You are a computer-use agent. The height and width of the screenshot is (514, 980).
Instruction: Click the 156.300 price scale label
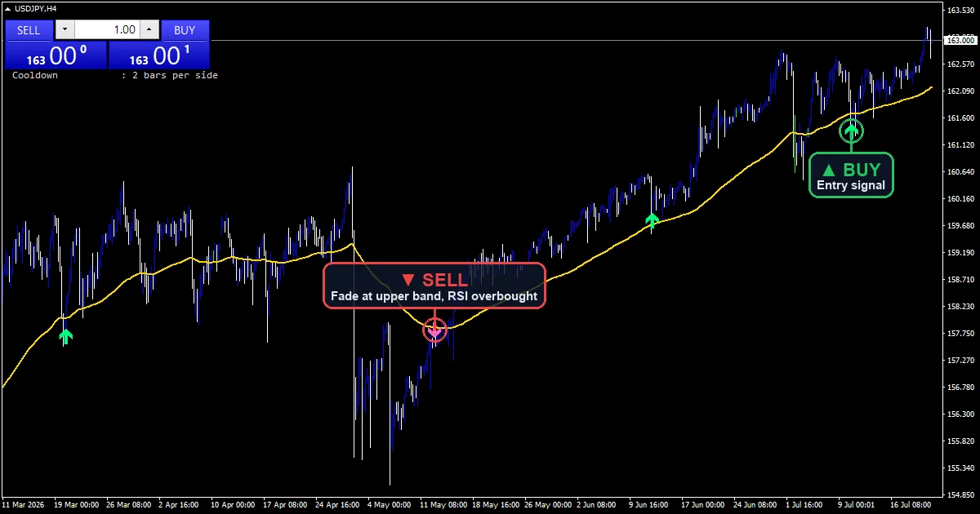click(x=960, y=414)
